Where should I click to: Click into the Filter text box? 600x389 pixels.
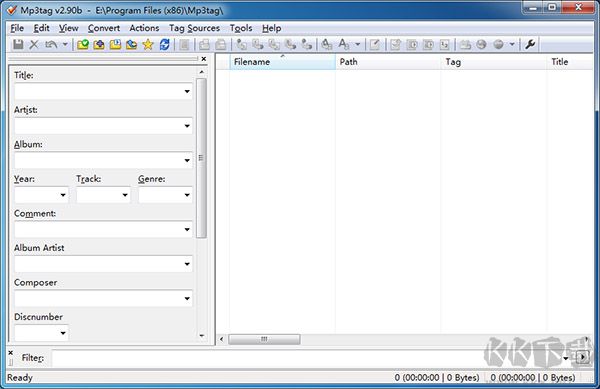tap(306, 358)
